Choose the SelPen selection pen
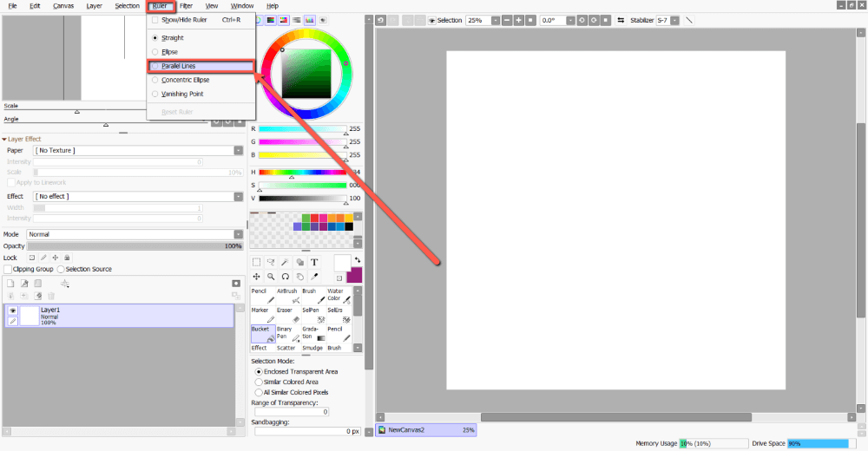 [314, 315]
